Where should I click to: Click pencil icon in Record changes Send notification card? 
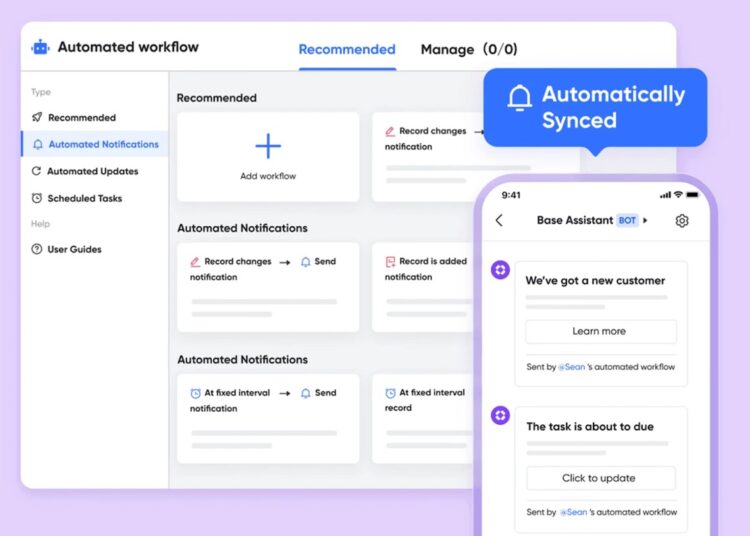tap(195, 262)
